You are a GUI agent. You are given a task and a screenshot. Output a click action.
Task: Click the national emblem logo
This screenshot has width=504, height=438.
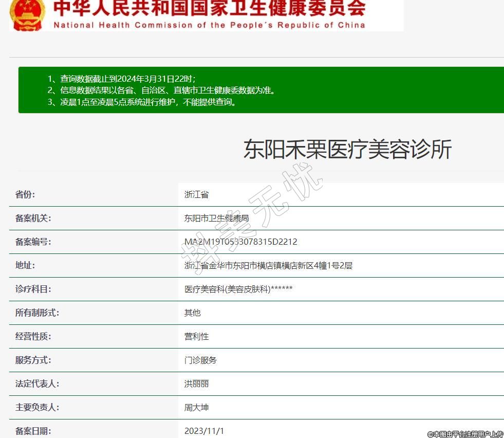click(27, 14)
